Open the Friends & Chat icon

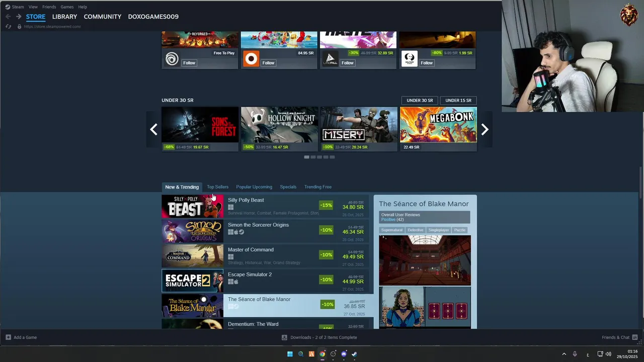(635, 337)
